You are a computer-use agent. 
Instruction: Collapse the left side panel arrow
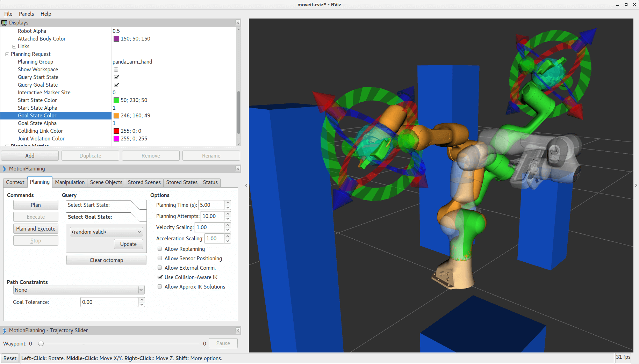tap(246, 185)
